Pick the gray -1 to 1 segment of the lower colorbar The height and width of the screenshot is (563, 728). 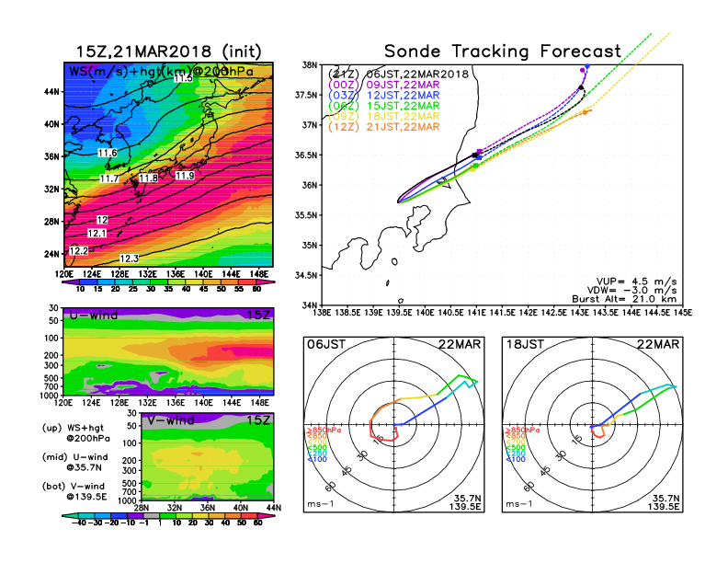[x=152, y=515]
